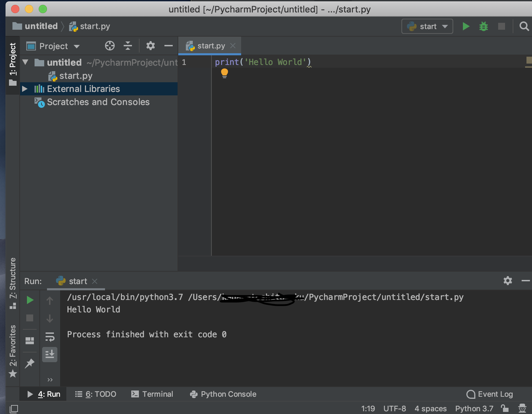532x414 pixels.
Task: Toggle the read-only lock icon in status bar
Action: click(505, 408)
